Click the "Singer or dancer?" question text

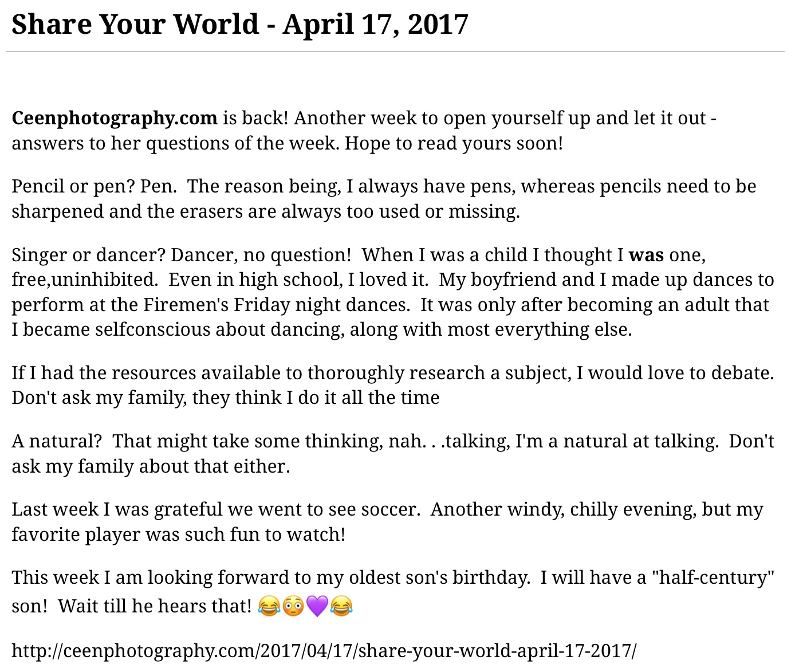88,255
